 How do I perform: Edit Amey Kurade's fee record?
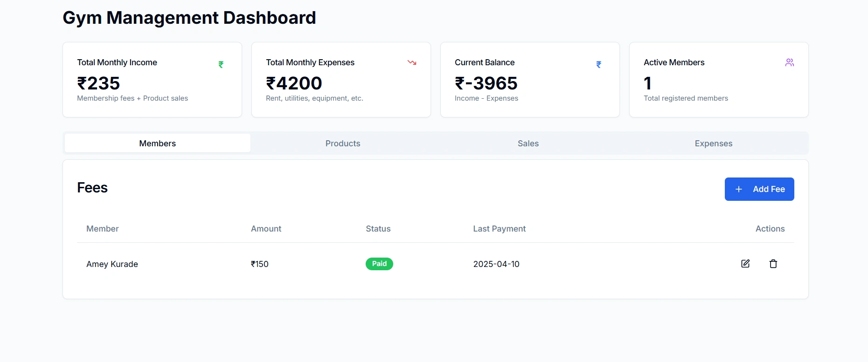(745, 264)
